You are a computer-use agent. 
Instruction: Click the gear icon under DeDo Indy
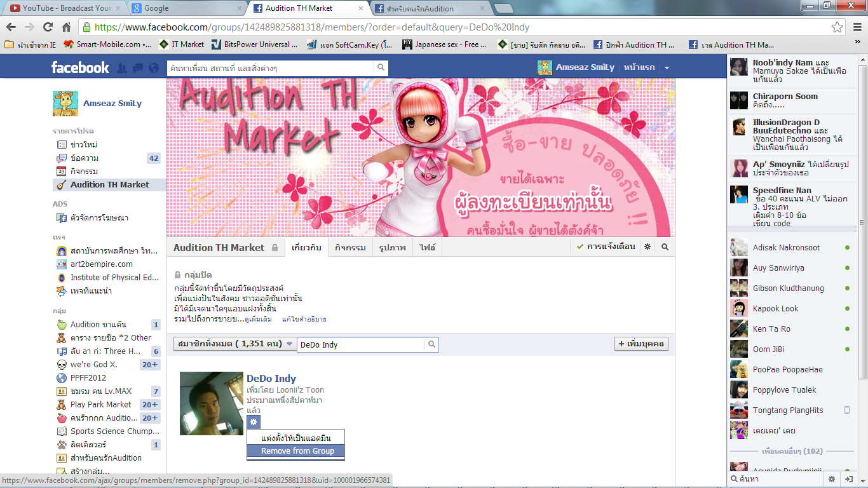254,422
